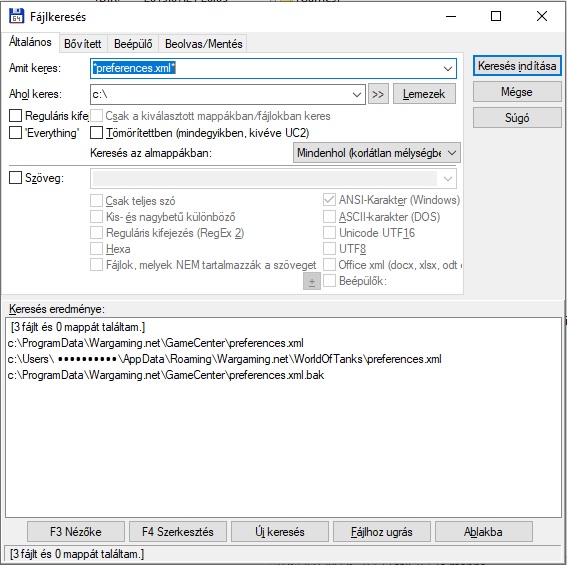Click the floppy disk icon in title bar

pyautogui.click(x=16, y=17)
